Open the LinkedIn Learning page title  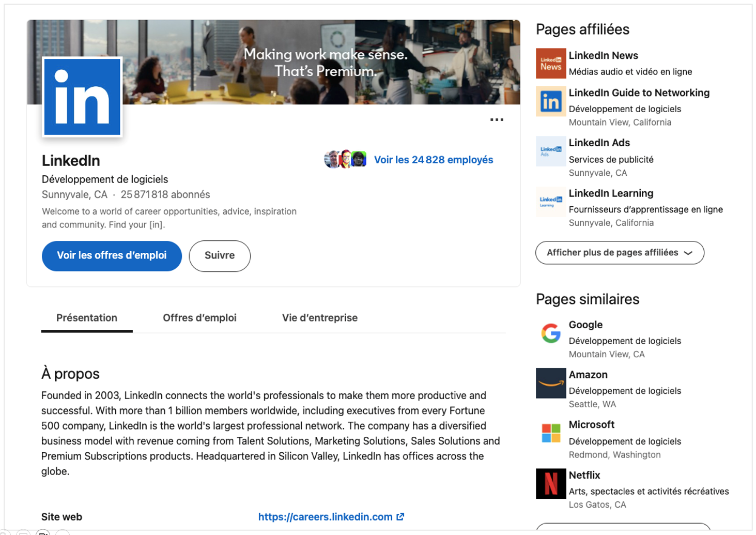click(x=611, y=193)
